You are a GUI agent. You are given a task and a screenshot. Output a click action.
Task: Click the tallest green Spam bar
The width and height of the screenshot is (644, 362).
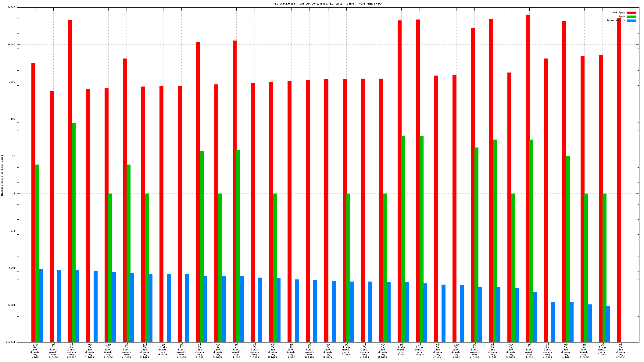coord(73,232)
